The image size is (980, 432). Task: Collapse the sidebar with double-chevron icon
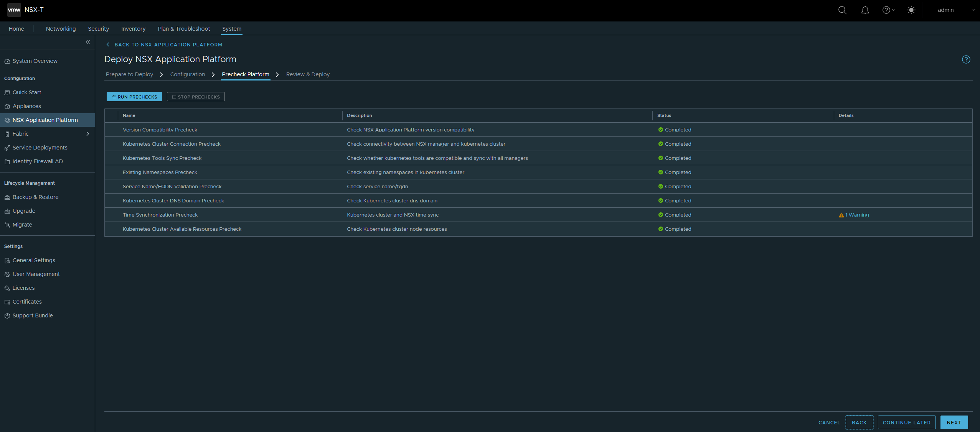(x=88, y=42)
